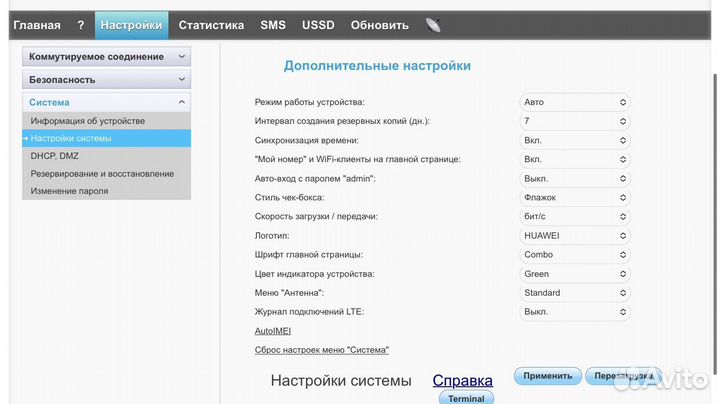
Task: Collapse the Система section
Action: (107, 102)
